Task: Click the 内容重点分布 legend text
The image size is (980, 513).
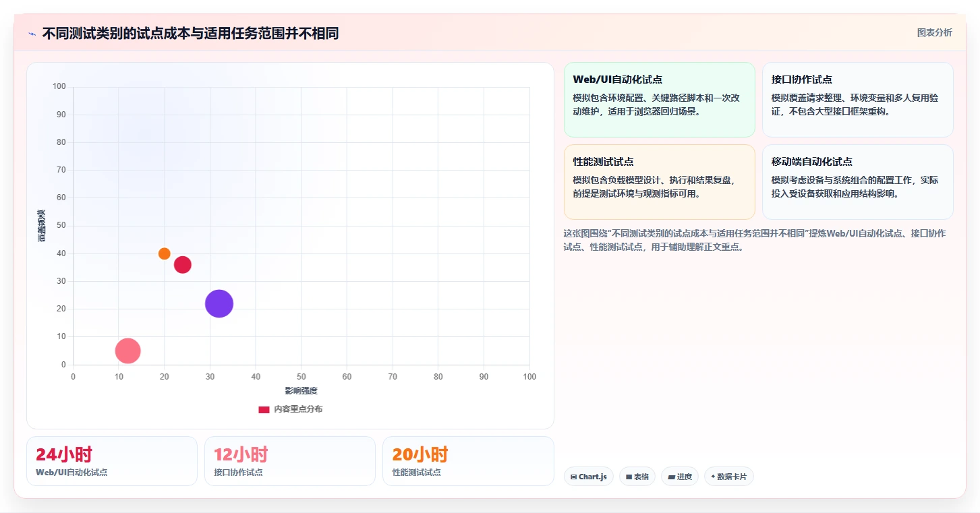Action: [298, 409]
